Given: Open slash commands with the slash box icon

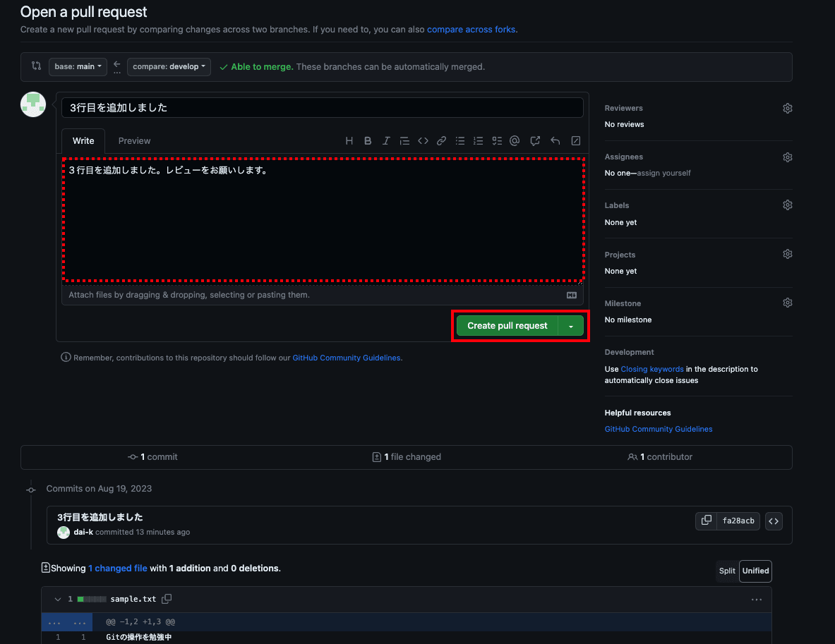Looking at the screenshot, I should [x=576, y=140].
